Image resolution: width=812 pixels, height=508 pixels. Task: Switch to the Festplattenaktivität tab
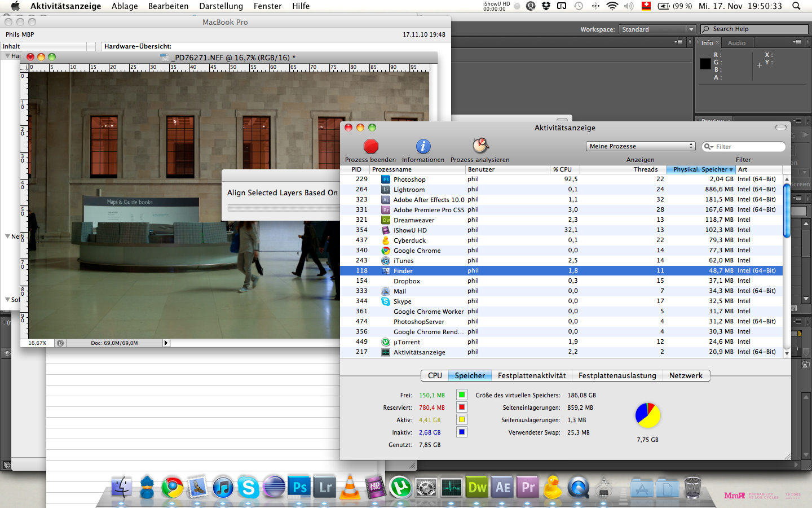pyautogui.click(x=532, y=375)
